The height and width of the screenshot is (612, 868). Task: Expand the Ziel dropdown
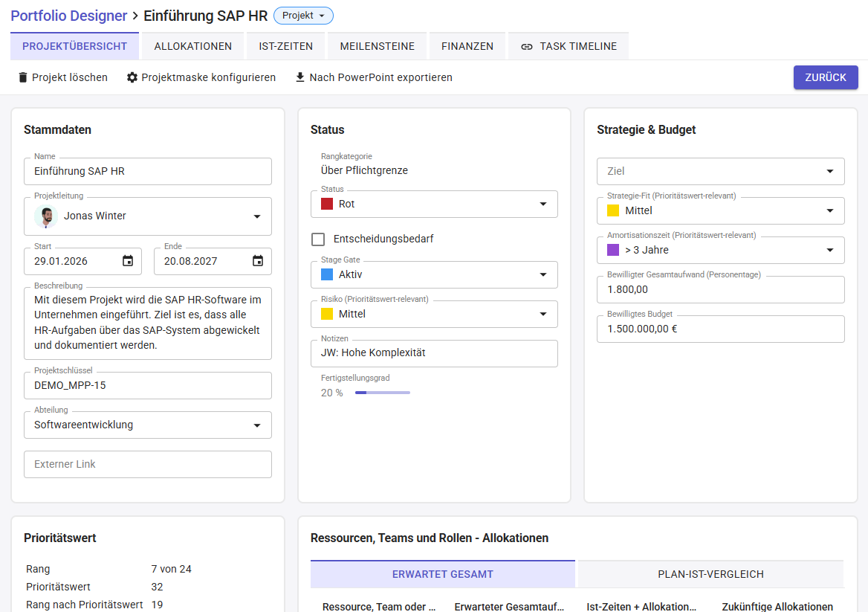tap(721, 171)
